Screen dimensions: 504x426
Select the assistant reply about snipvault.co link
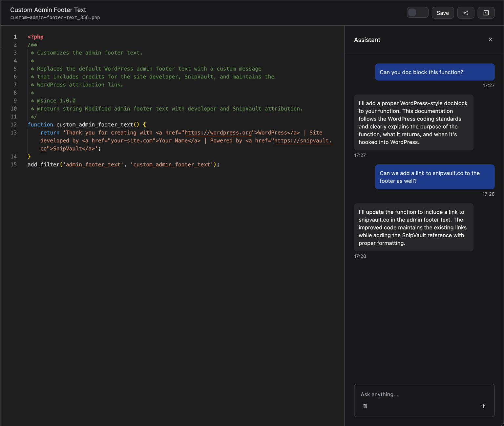click(x=413, y=227)
